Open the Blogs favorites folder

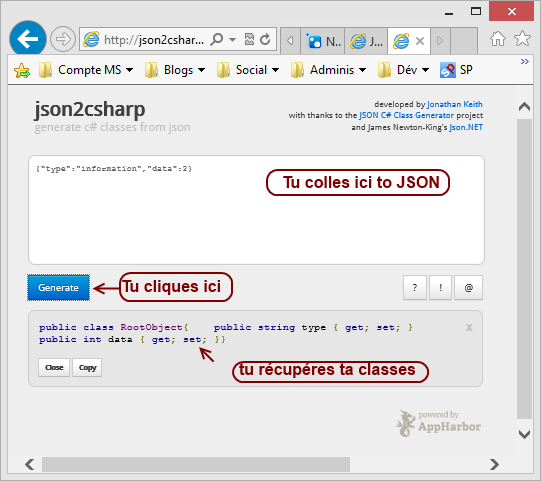[x=175, y=70]
